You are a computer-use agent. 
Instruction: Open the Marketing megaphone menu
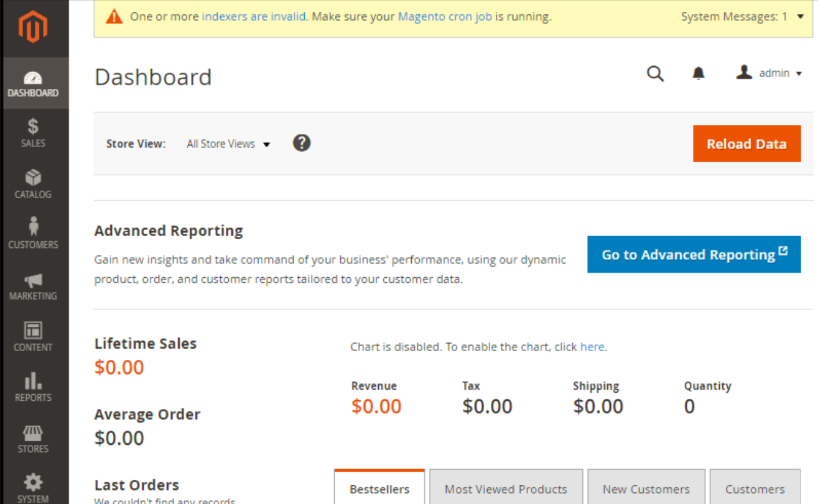[x=33, y=286]
